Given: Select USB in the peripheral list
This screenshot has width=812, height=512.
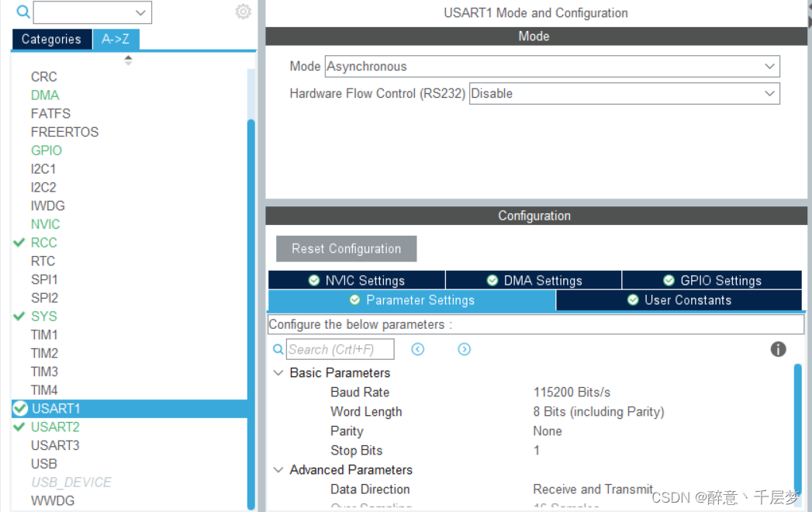Looking at the screenshot, I should click(x=44, y=464).
